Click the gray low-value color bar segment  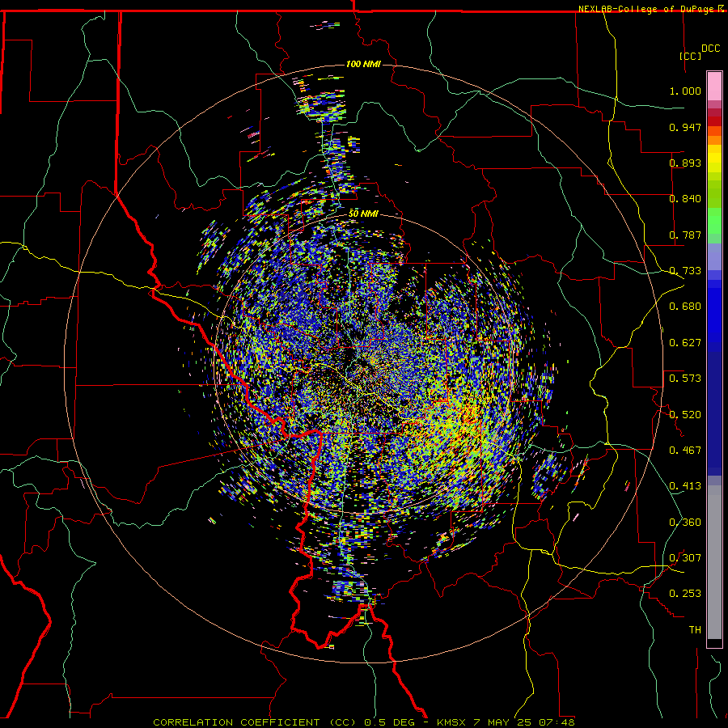tap(714, 562)
